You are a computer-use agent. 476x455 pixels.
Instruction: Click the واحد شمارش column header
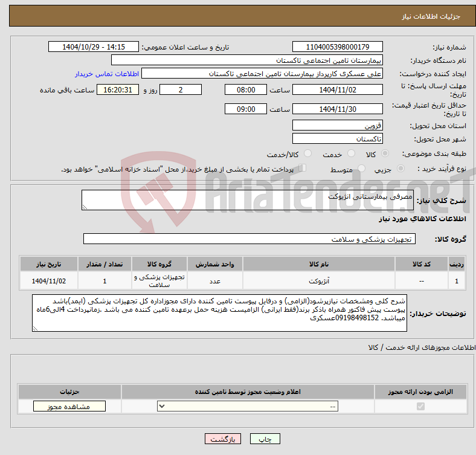[x=215, y=264]
